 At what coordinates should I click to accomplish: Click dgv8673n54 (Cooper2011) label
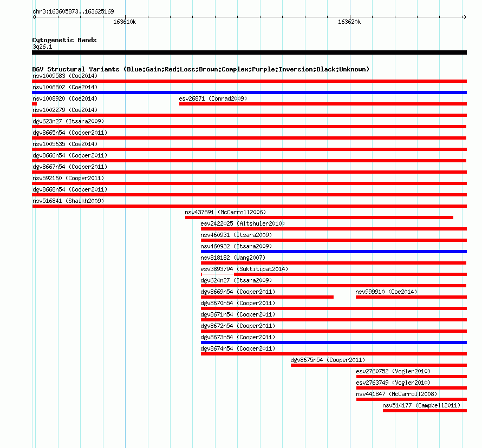[x=238, y=337]
